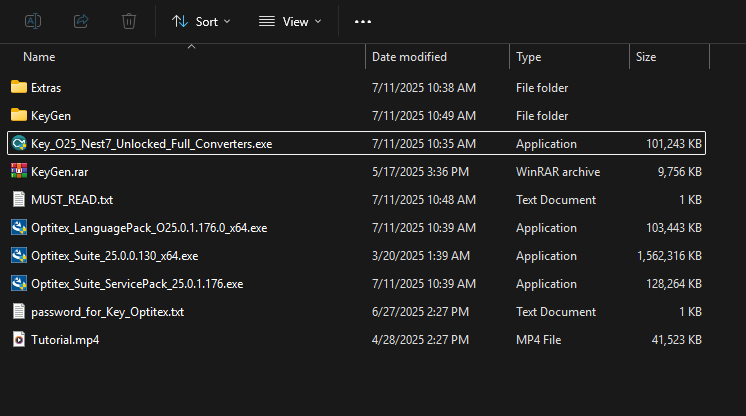Image resolution: width=746 pixels, height=416 pixels.
Task: Click the Delete trash icon
Action: coord(128,21)
